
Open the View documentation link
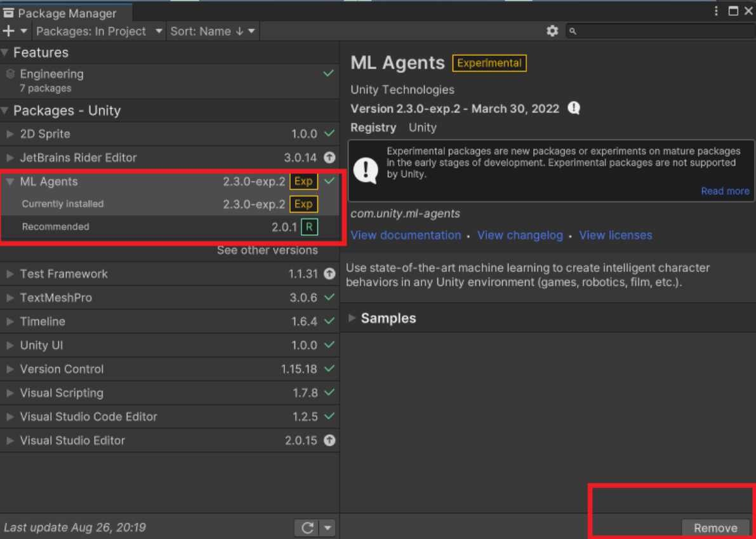point(406,236)
